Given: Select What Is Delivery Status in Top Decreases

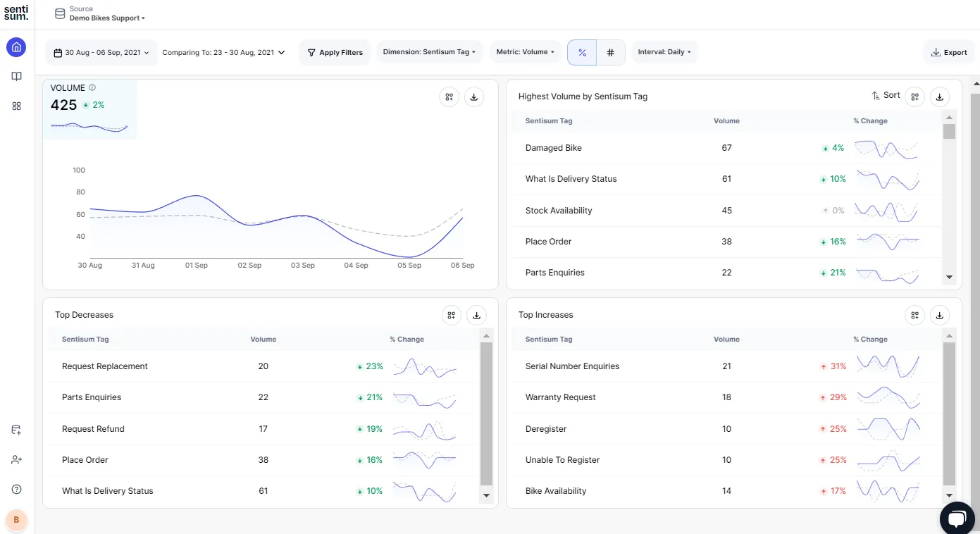Looking at the screenshot, I should point(263,491).
